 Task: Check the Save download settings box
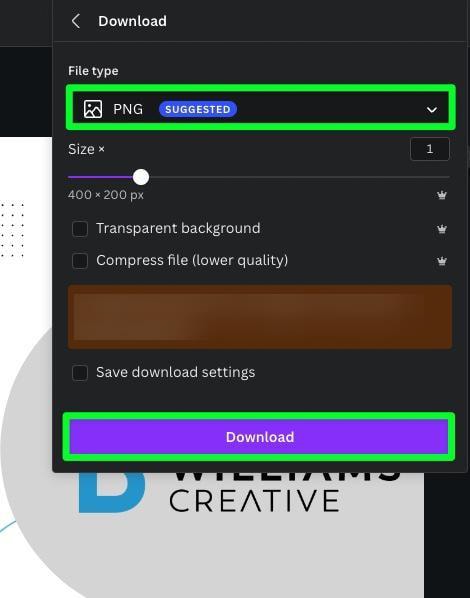pyautogui.click(x=80, y=373)
